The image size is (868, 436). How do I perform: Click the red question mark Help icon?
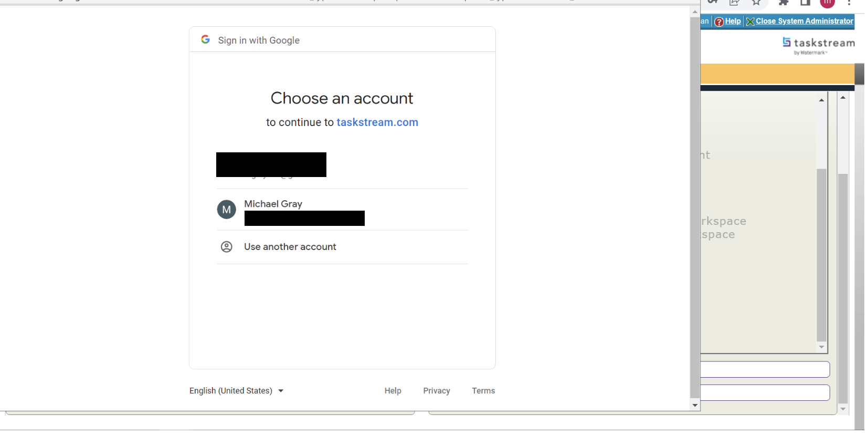[719, 22]
